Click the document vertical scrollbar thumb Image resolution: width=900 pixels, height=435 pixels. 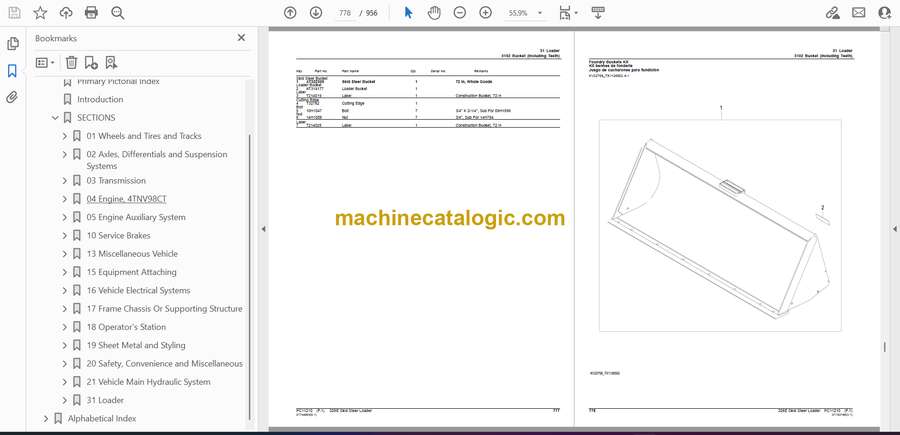884,347
